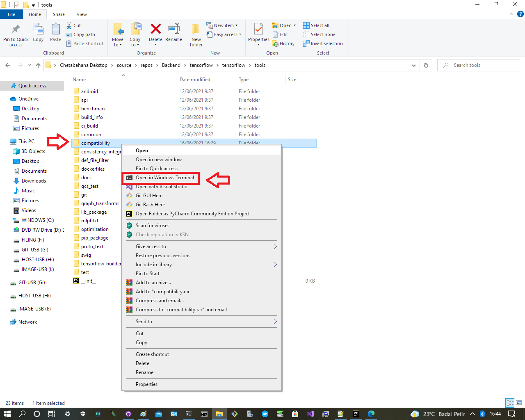The width and height of the screenshot is (525, 420).
Task: Switch to large icons view in status bar
Action: click(519, 403)
